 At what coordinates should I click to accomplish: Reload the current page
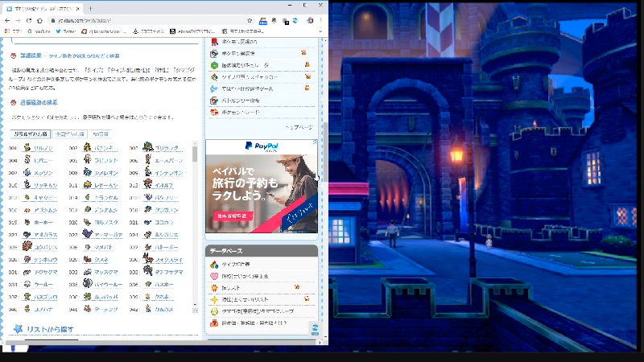[29, 20]
